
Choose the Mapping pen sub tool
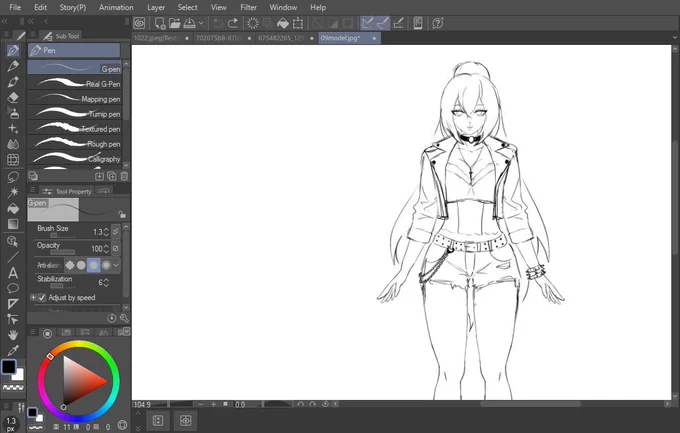[75, 99]
